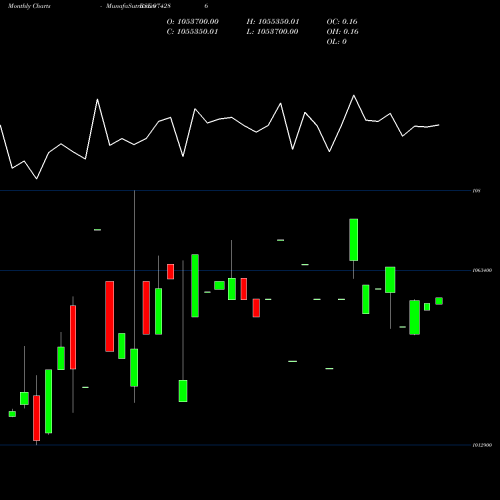Image resolution: width=500 pixels, height=500 pixels.
Task: Click the tall green candle at the chart high
Action: pyautogui.click(x=354, y=240)
